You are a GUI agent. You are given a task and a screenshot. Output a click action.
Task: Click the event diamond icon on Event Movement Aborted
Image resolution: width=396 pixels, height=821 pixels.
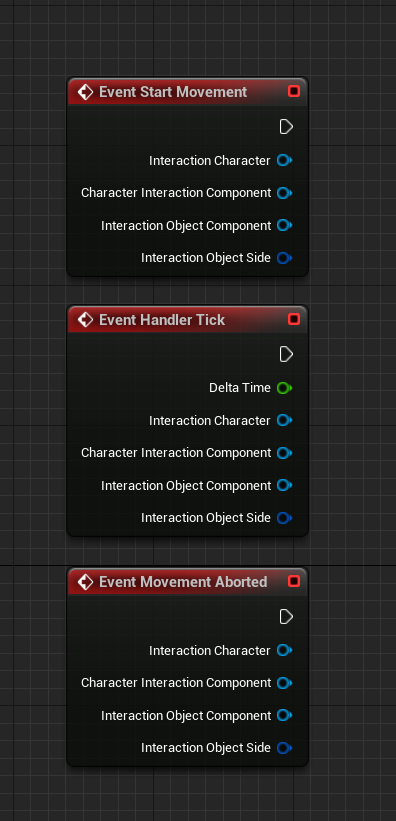pyautogui.click(x=85, y=582)
